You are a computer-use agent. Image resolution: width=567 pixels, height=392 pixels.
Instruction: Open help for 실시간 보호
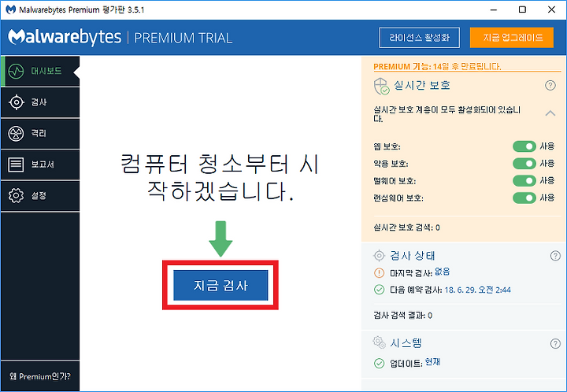tap(550, 86)
